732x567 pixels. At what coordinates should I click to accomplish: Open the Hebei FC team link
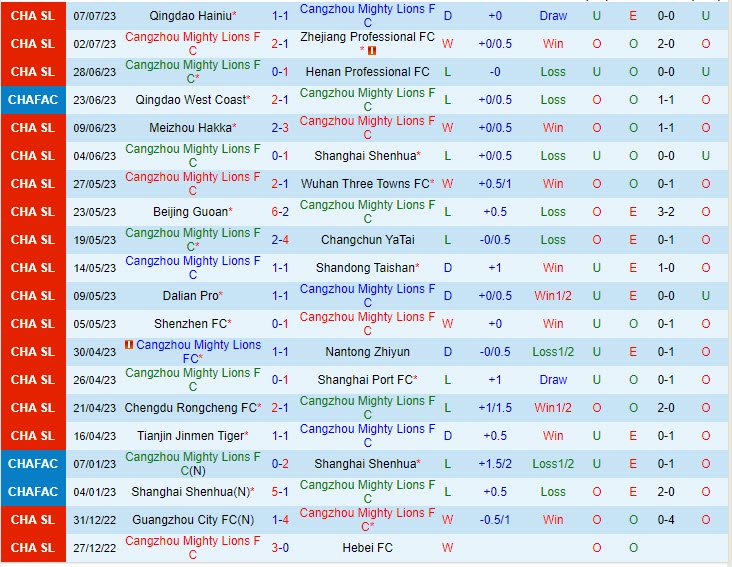(367, 548)
